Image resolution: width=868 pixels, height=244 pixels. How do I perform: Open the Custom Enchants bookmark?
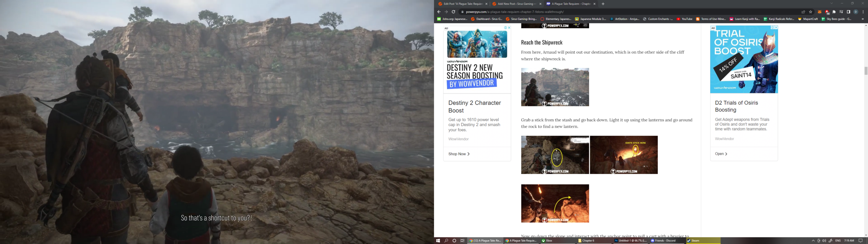pos(658,19)
